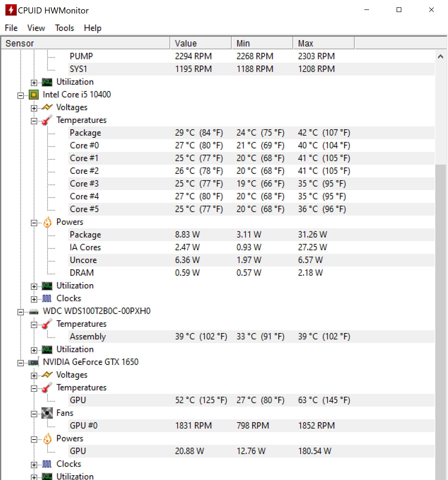Collapse Fans under NVIDIA GeForce

34,414
